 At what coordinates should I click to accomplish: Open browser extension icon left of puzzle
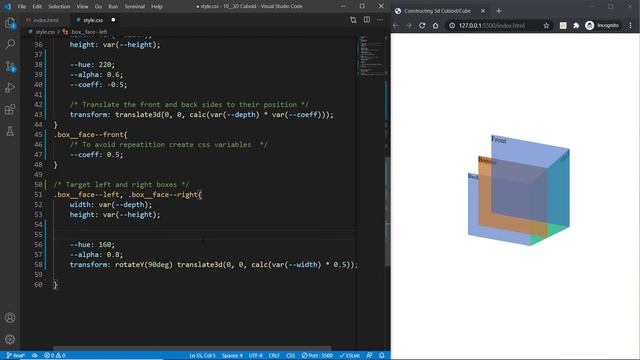tap(563, 25)
